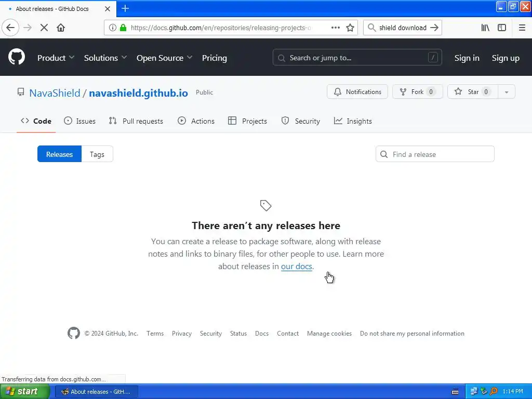Click Manage cookies in footer
532x399 pixels.
pyautogui.click(x=329, y=334)
